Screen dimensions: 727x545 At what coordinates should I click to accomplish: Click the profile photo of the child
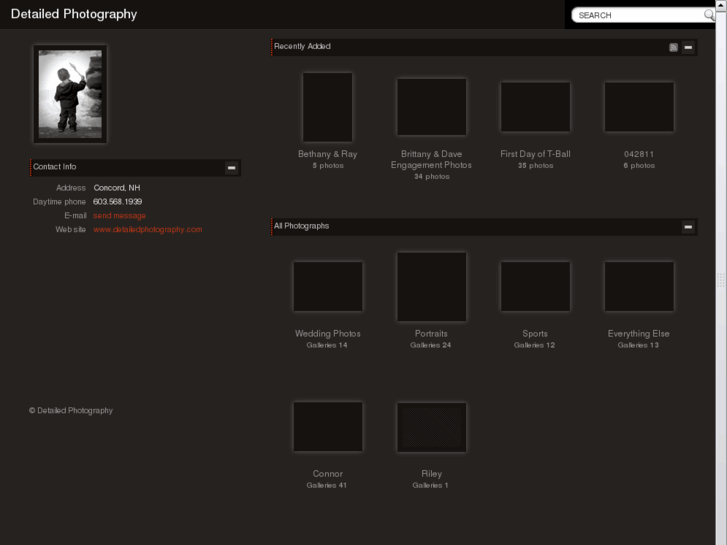pyautogui.click(x=70, y=94)
